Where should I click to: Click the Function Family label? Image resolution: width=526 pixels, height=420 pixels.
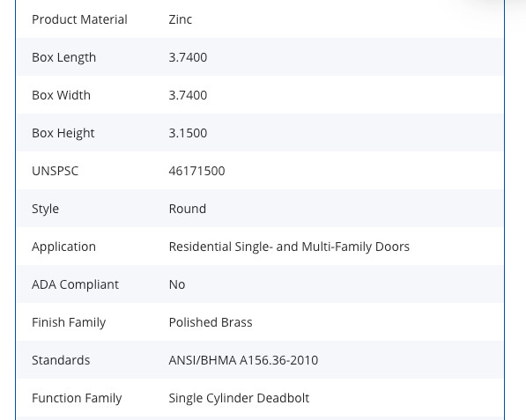[77, 398]
